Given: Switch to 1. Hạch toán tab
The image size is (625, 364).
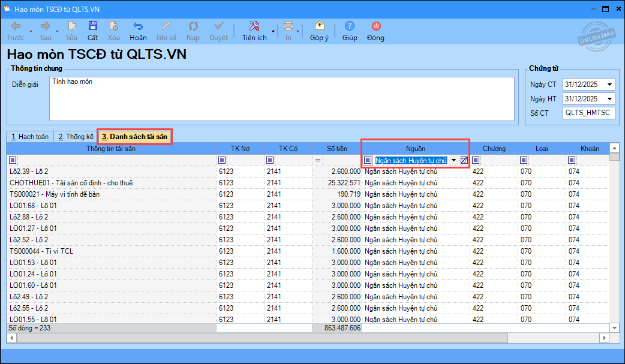Looking at the screenshot, I should (30, 137).
